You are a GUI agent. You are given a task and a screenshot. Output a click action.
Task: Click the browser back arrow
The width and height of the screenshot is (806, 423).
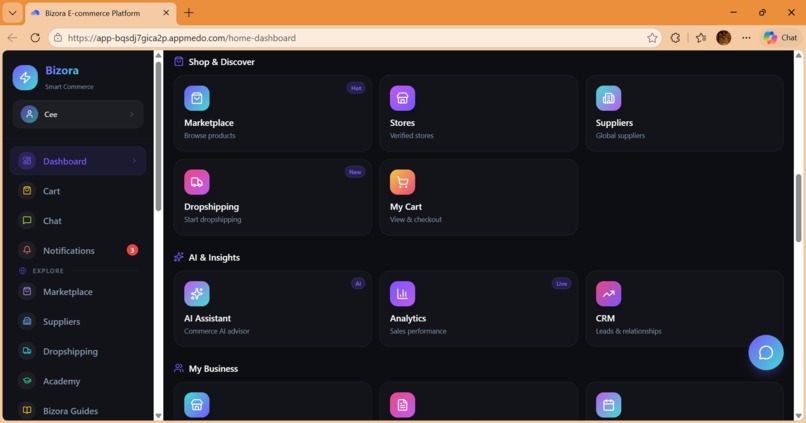tap(12, 38)
